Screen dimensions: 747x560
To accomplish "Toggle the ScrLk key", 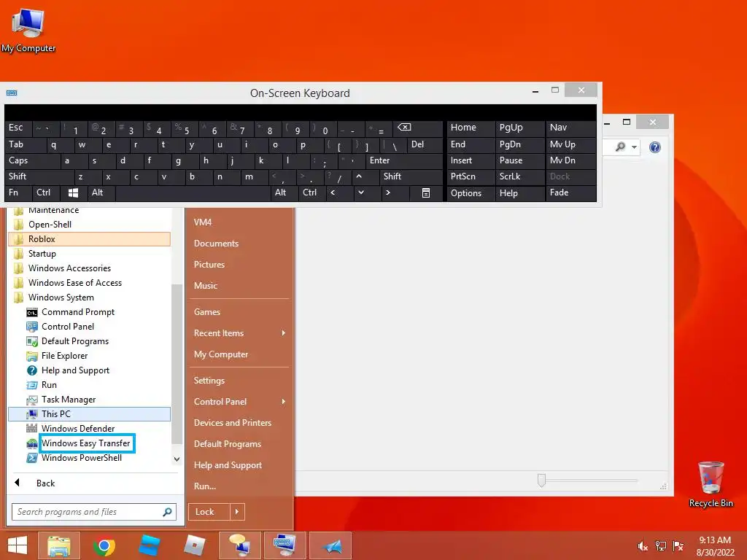I will (x=519, y=176).
